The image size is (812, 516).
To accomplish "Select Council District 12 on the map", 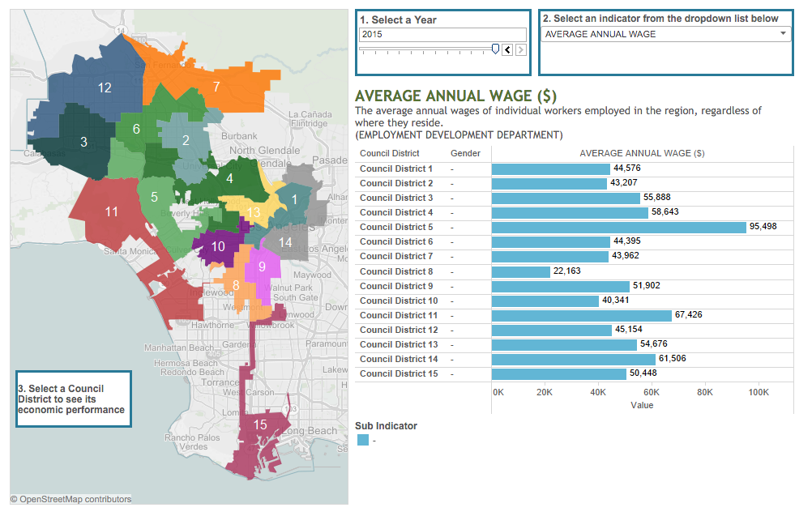I will pyautogui.click(x=105, y=87).
